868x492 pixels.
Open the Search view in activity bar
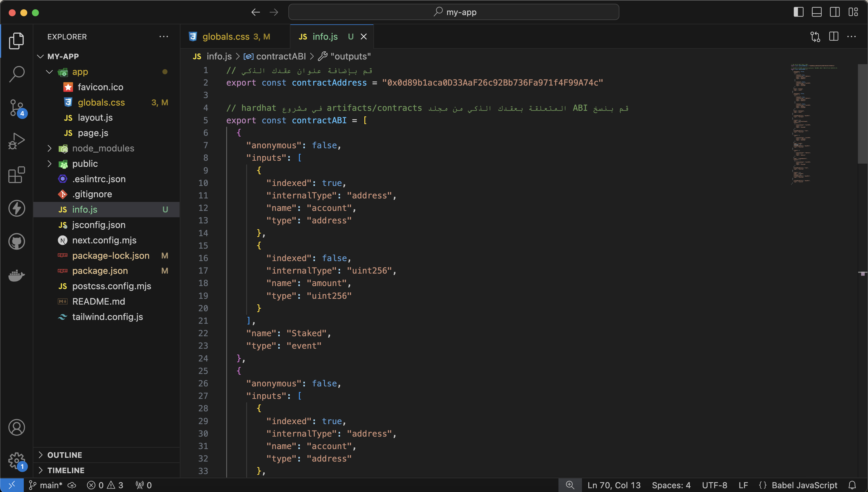[16, 74]
